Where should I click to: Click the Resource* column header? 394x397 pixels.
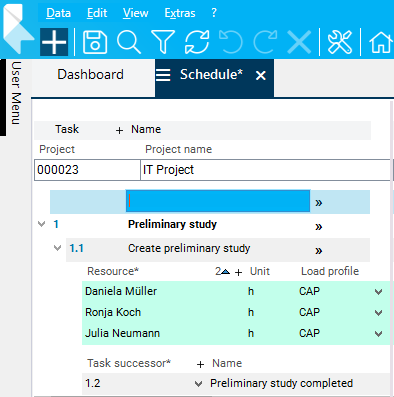113,271
